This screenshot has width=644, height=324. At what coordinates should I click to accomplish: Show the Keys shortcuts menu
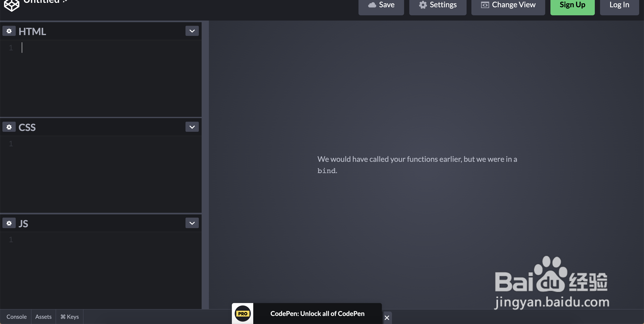click(x=70, y=317)
